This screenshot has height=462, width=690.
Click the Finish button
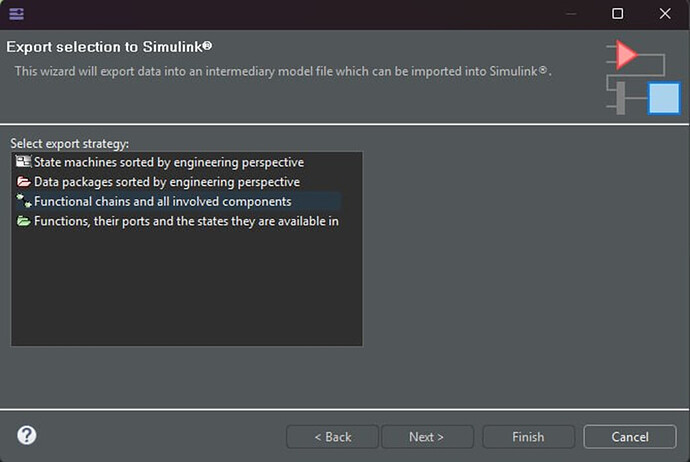coord(528,437)
